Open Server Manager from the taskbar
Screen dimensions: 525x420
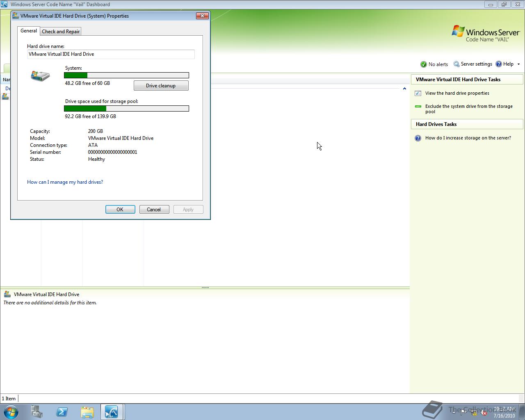[x=37, y=412]
